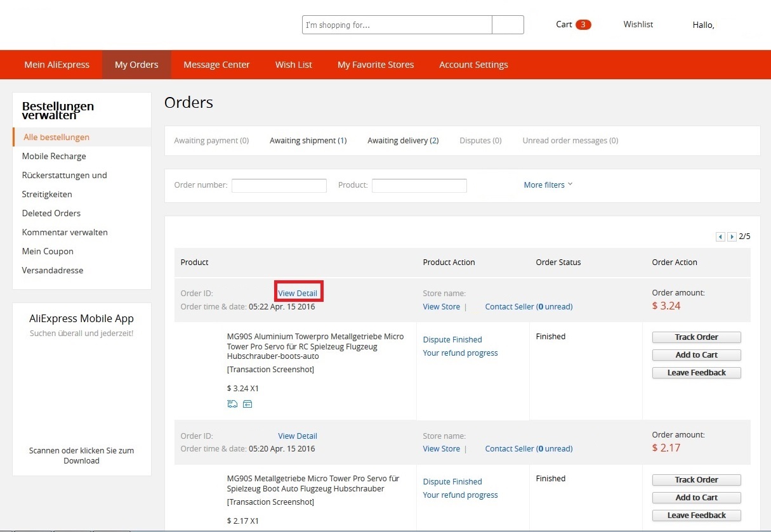Open MG90S Aluminium Towerpro product title
This screenshot has height=532, width=771.
(x=315, y=346)
